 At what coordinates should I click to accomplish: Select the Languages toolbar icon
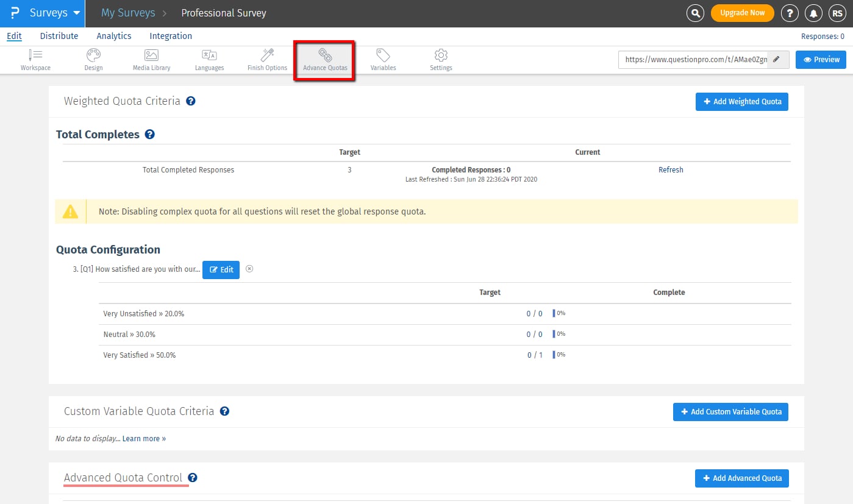click(209, 55)
